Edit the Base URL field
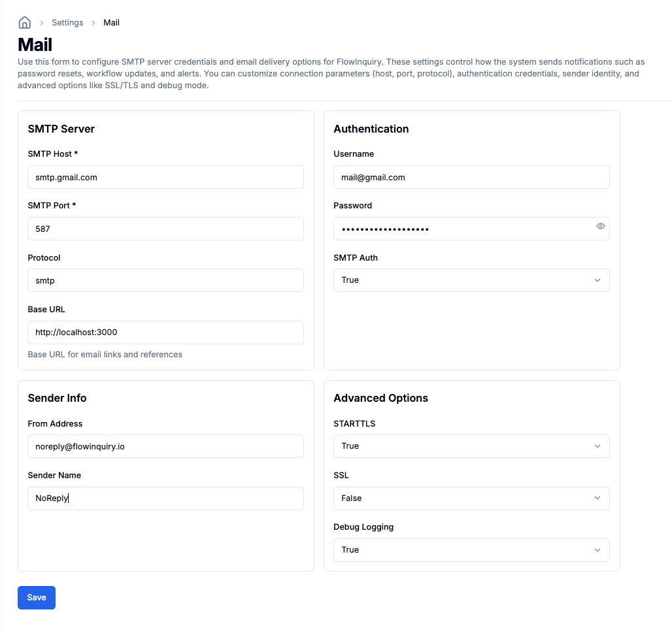Image resolution: width=672 pixels, height=633 pixels. (x=165, y=332)
